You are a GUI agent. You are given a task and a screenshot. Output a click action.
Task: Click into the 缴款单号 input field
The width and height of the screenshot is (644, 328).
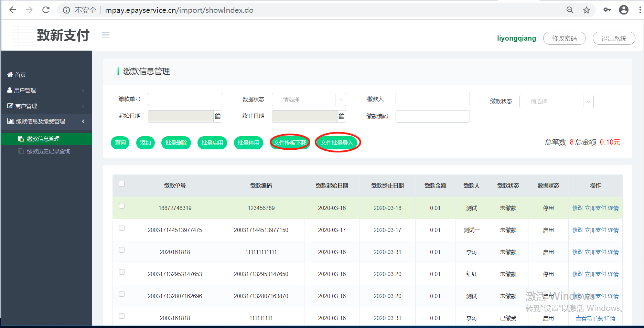point(185,99)
